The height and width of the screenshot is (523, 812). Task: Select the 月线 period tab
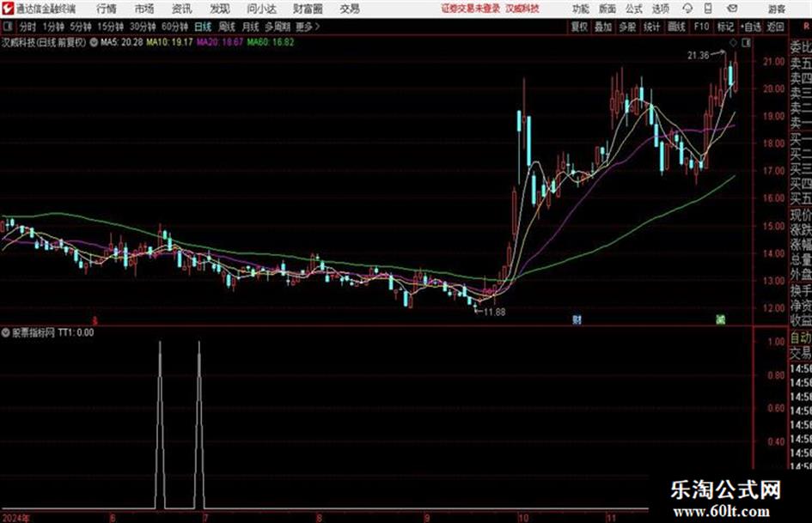click(x=251, y=27)
